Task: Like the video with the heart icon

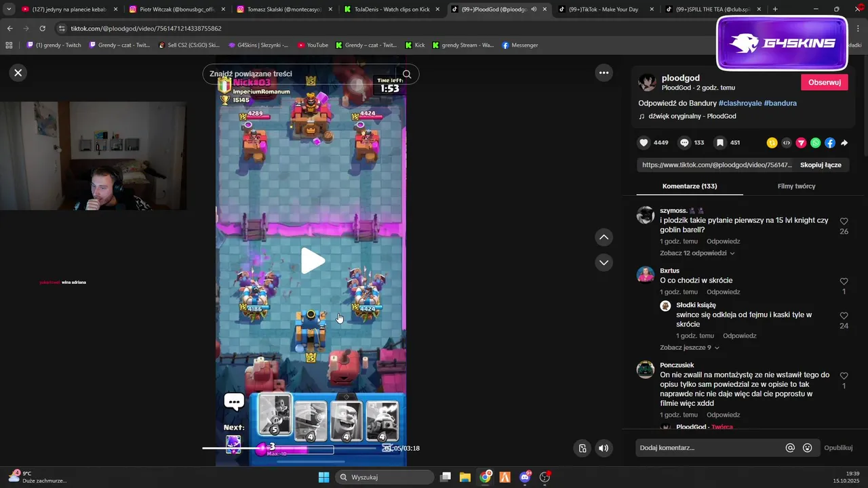Action: coord(644,142)
